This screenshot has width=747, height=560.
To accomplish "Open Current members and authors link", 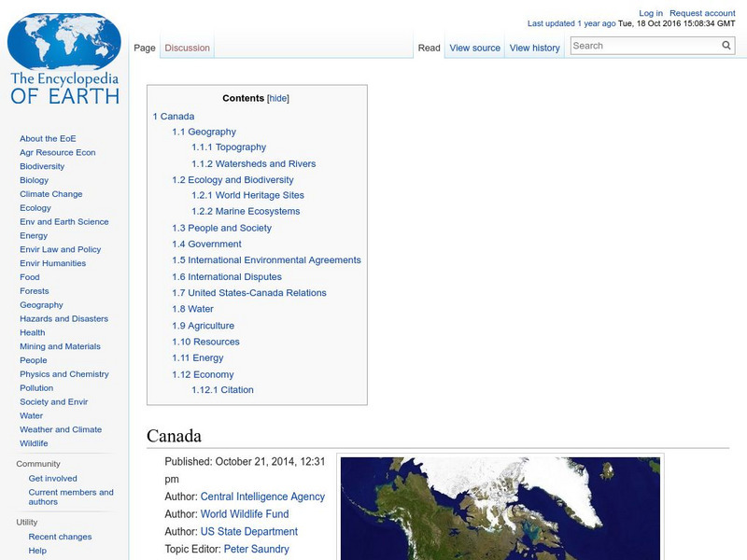I will coord(71,497).
